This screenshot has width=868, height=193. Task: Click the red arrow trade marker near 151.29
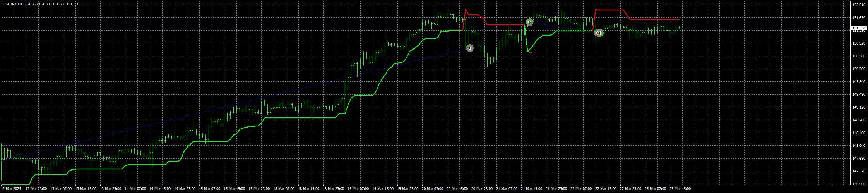pos(599,33)
